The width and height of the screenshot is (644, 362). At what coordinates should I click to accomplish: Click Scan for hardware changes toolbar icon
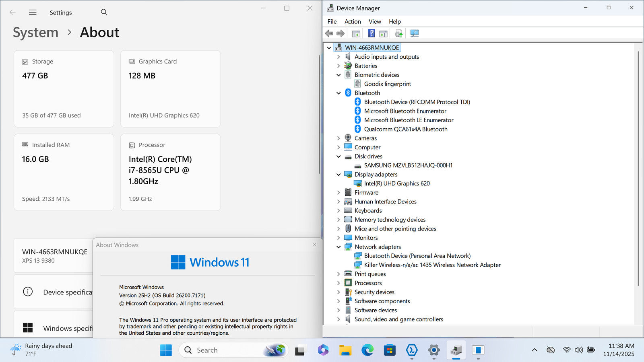(414, 33)
